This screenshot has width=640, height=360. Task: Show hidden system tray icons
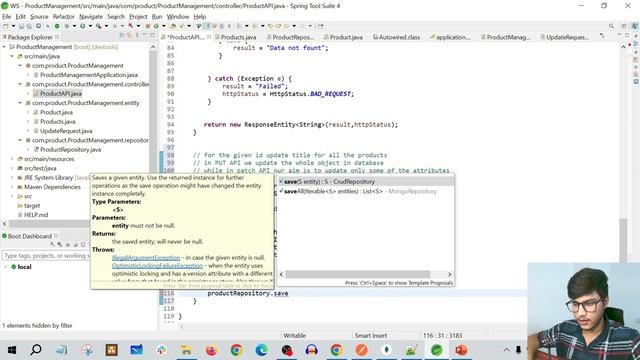pos(507,350)
